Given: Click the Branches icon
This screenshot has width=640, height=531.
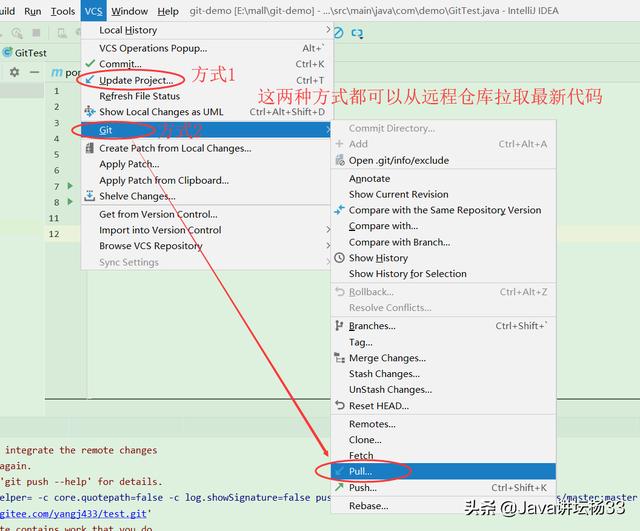Looking at the screenshot, I should 339,326.
